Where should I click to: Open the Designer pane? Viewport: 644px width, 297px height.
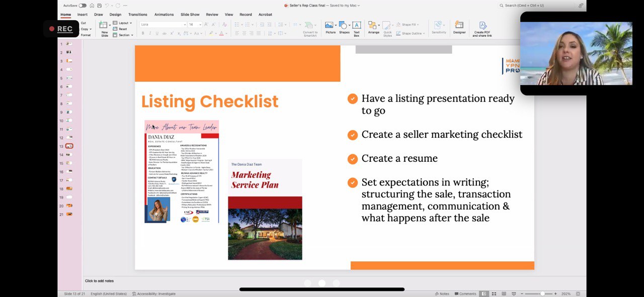[459, 28]
